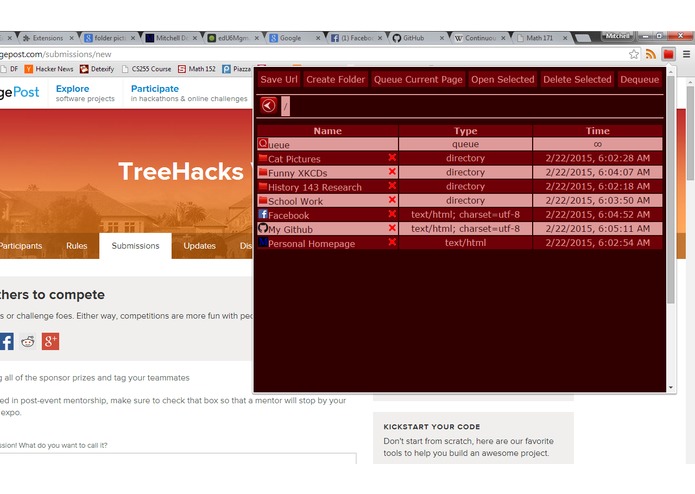695x494 pixels.
Task: Click Queue Current Page button
Action: pos(418,80)
